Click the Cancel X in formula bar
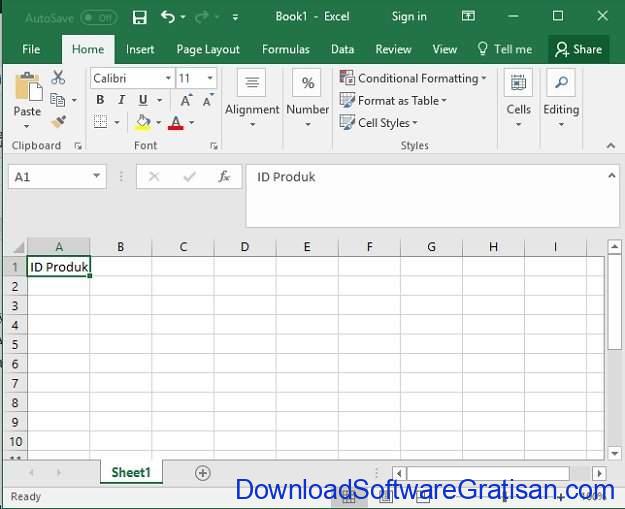The image size is (625, 509). coord(154,177)
